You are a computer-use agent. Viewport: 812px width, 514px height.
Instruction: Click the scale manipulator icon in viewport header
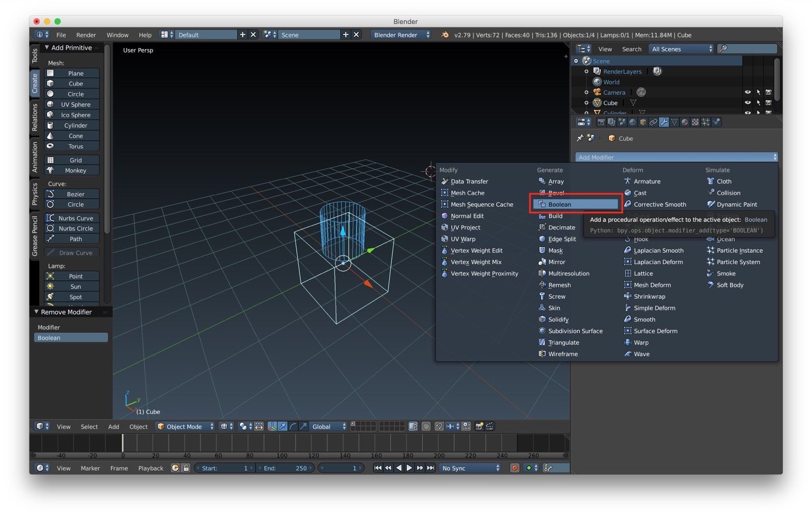click(303, 426)
